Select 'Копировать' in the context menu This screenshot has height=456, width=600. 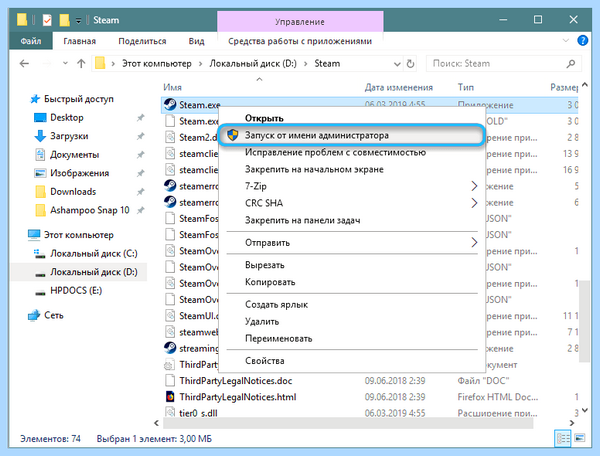coord(270,282)
